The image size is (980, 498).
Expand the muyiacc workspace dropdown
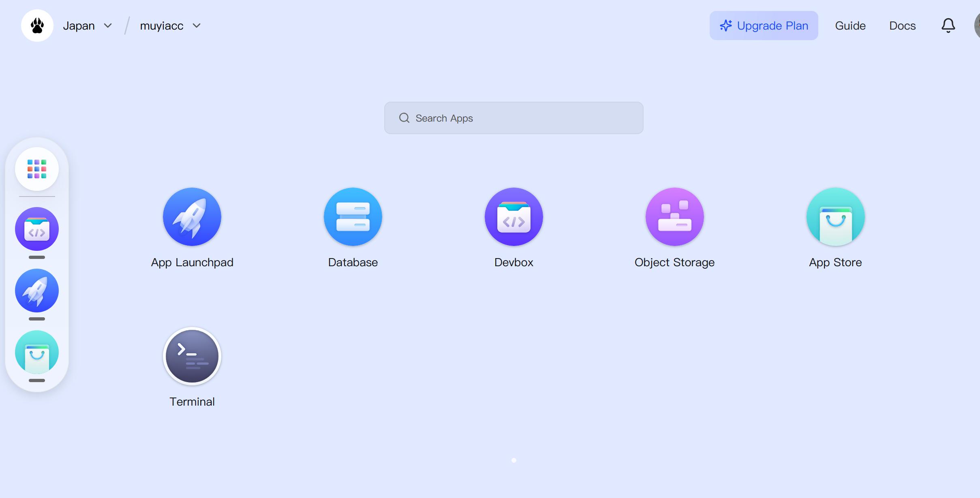170,26
